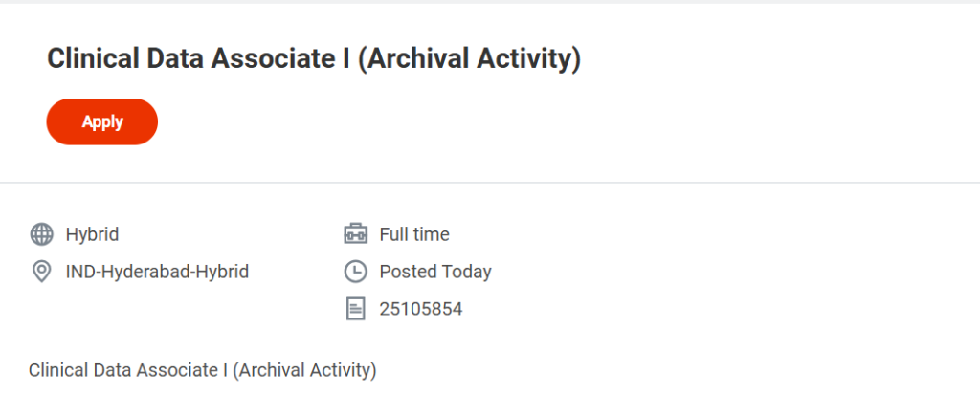
Task: Click the job requisition number 25105854
Action: tap(421, 309)
